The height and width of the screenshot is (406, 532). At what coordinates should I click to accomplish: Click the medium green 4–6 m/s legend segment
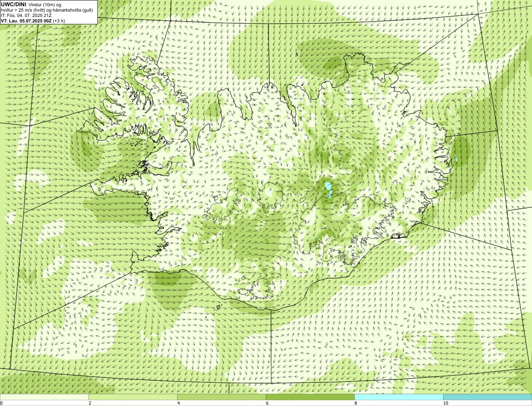(x=222, y=397)
